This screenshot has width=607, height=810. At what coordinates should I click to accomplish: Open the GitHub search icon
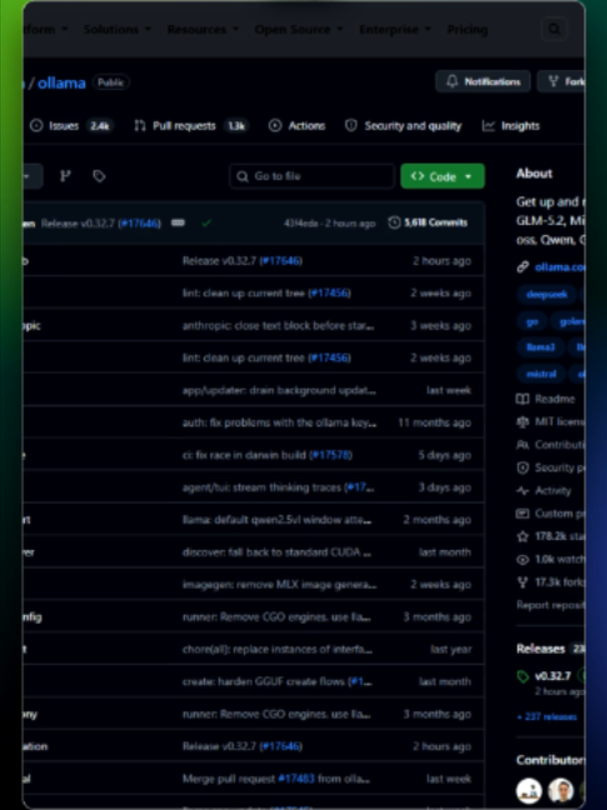pyautogui.click(x=554, y=29)
